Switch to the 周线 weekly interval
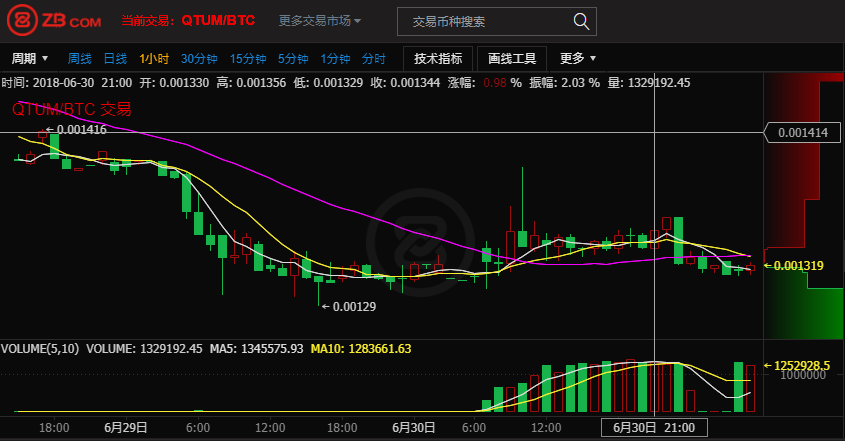This screenshot has width=845, height=441. pyautogui.click(x=79, y=58)
